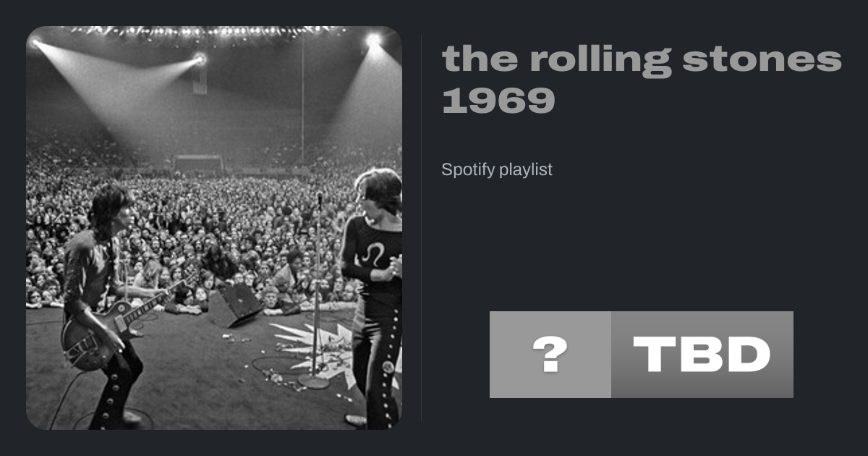Click the question mark score box
This screenshot has width=868, height=456.
[x=550, y=355]
